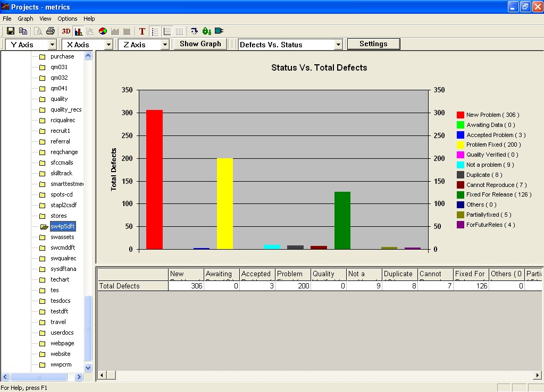Click the red New Problem legend swatch
The image size is (544, 392).
click(461, 115)
